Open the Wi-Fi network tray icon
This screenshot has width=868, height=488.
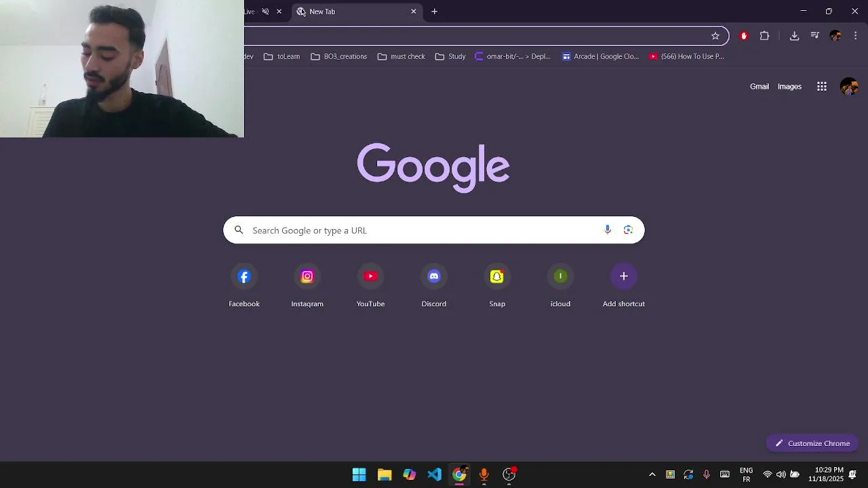pyautogui.click(x=767, y=474)
